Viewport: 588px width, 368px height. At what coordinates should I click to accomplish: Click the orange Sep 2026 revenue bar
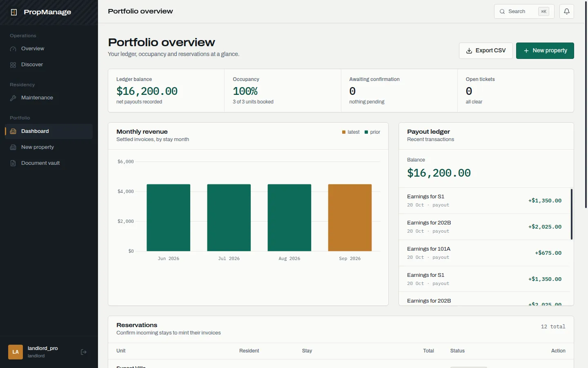(x=350, y=218)
